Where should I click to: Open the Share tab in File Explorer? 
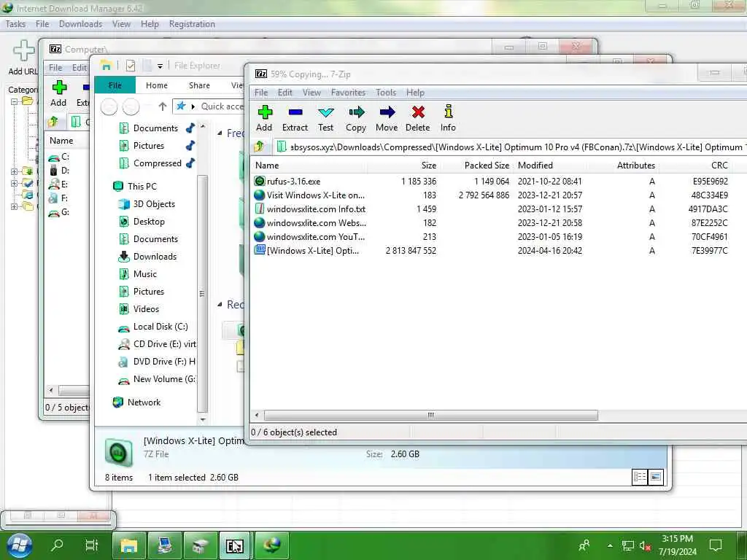(199, 85)
